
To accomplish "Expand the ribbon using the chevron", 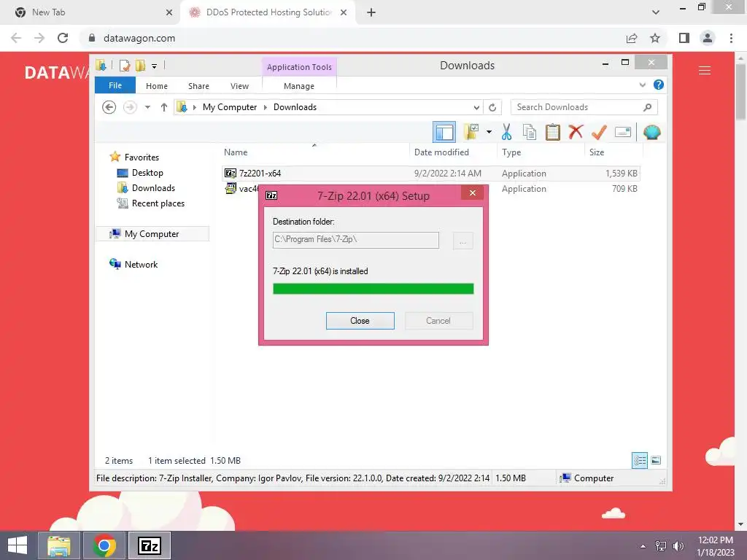I will [642, 85].
